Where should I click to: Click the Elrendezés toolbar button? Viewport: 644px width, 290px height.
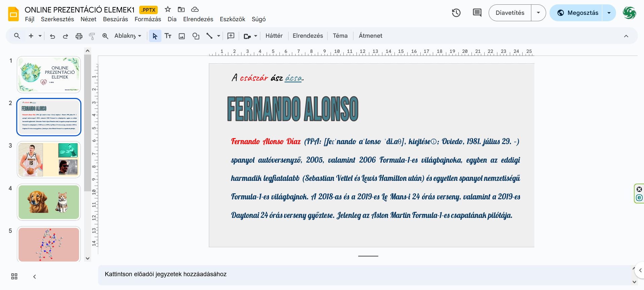pyautogui.click(x=308, y=36)
